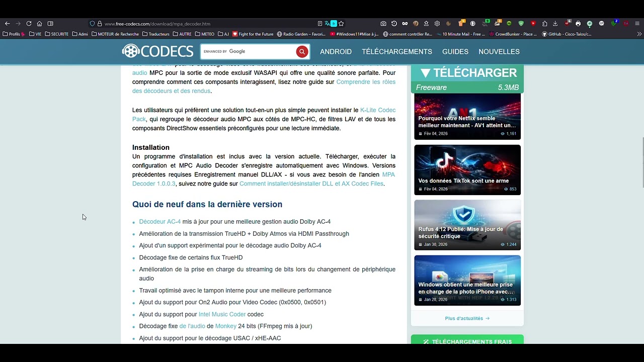
Task: Reload the page with the refresh icon
Action: click(29, 24)
